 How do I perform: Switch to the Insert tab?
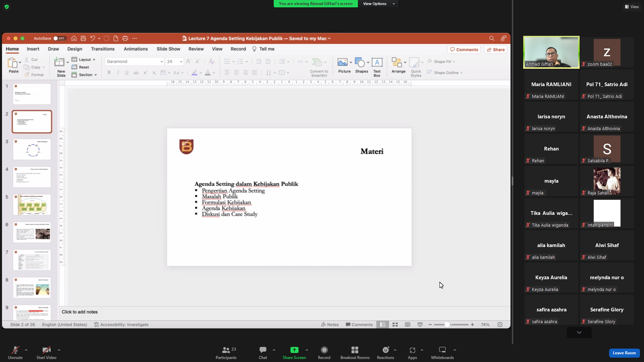click(x=33, y=49)
